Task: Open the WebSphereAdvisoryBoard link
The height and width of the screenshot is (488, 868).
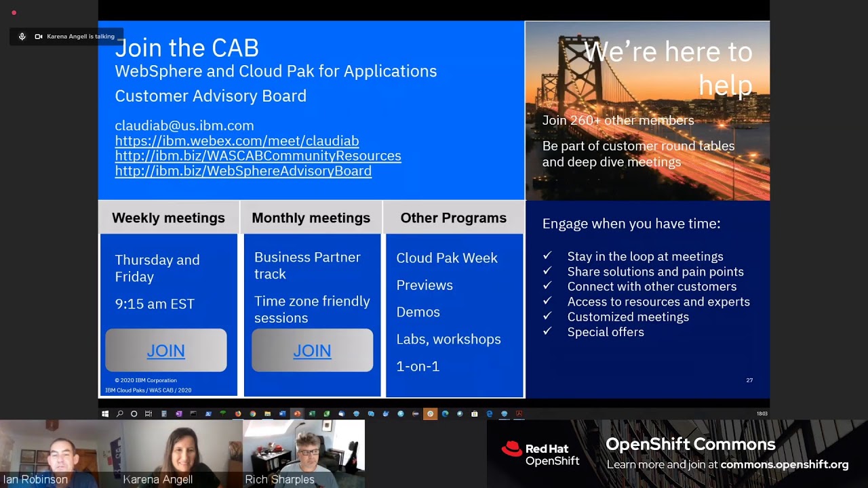Action: (243, 171)
